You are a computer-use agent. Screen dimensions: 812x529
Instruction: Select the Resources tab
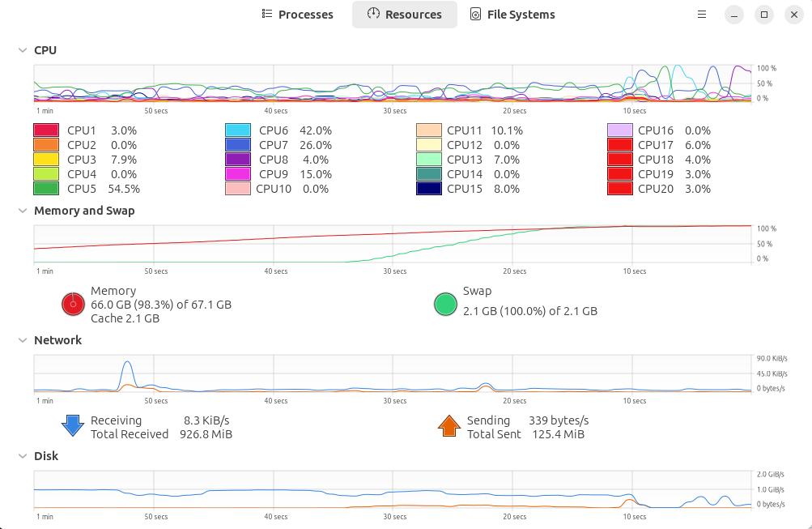(x=404, y=15)
